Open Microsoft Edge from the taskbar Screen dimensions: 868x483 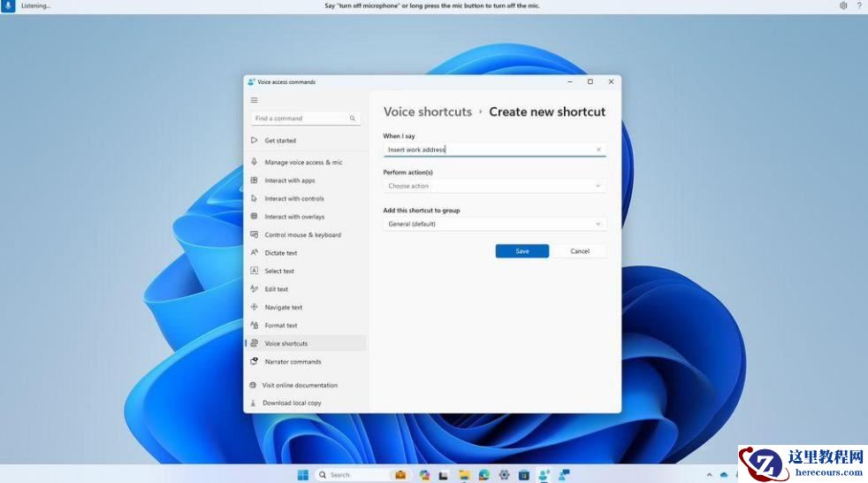[x=483, y=475]
